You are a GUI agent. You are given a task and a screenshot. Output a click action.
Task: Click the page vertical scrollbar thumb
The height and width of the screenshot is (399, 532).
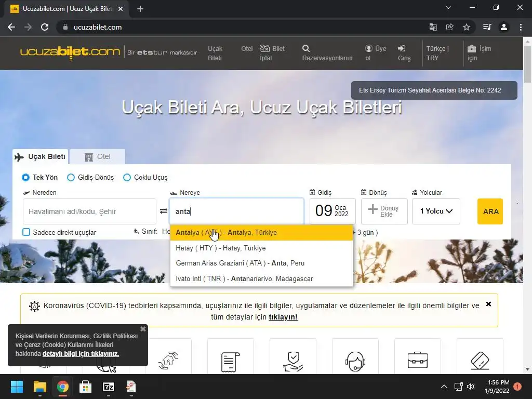point(527,65)
